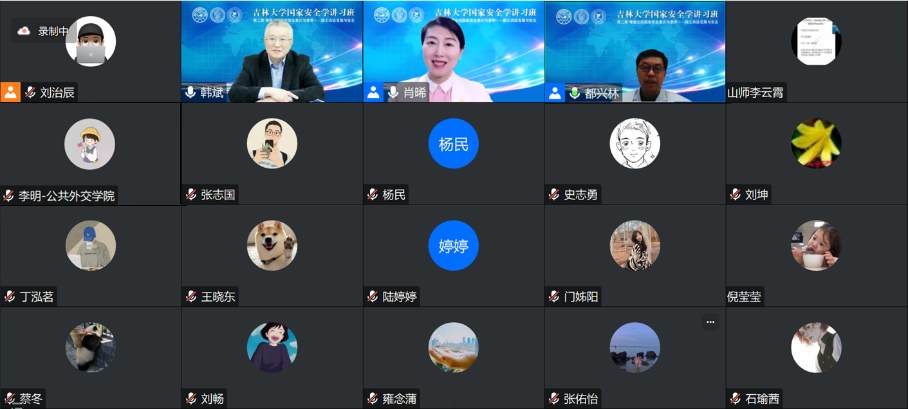Select the 婷婷 blue circle avatar
The image size is (908, 409).
click(x=453, y=246)
